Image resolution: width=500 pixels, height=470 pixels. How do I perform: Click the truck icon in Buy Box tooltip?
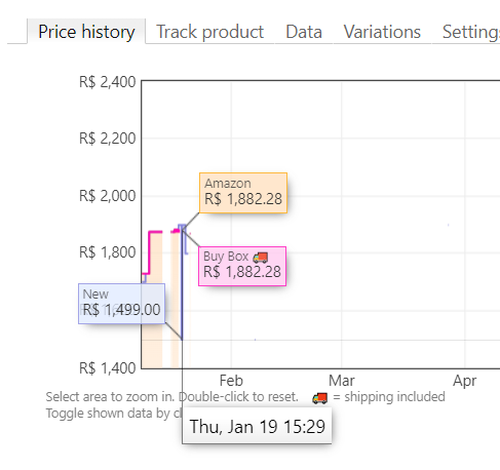point(260,257)
